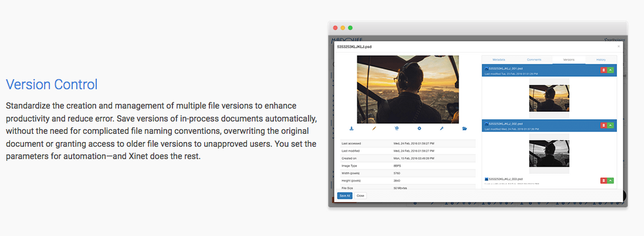Go to the History tab

click(x=601, y=60)
